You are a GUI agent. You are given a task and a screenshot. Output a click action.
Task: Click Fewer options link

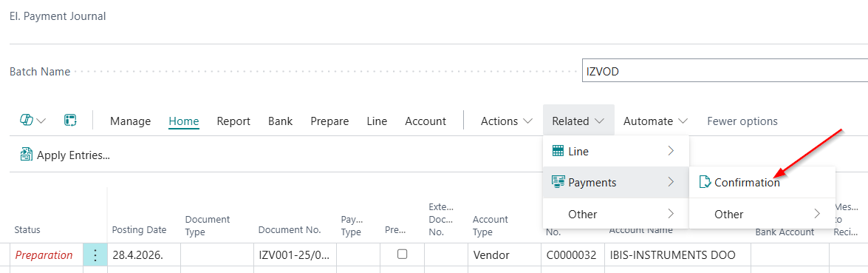point(742,121)
